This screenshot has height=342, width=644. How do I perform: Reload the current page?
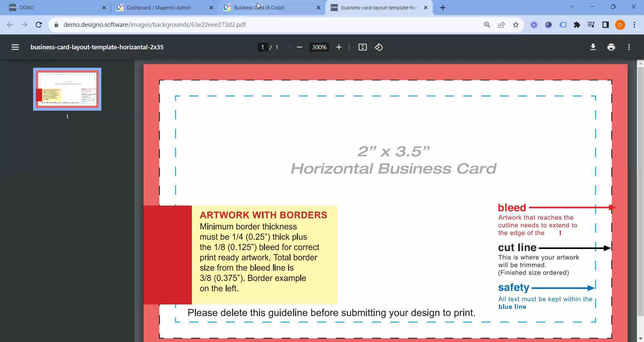coord(39,24)
